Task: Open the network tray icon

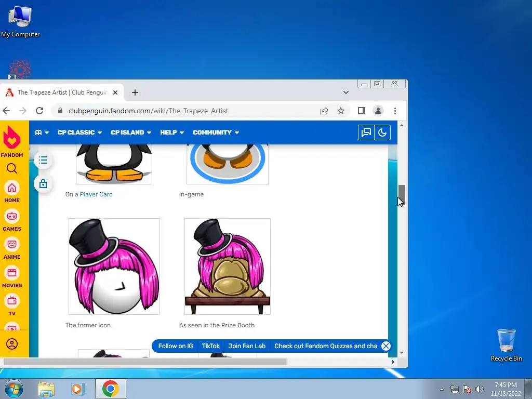Action: click(x=454, y=389)
